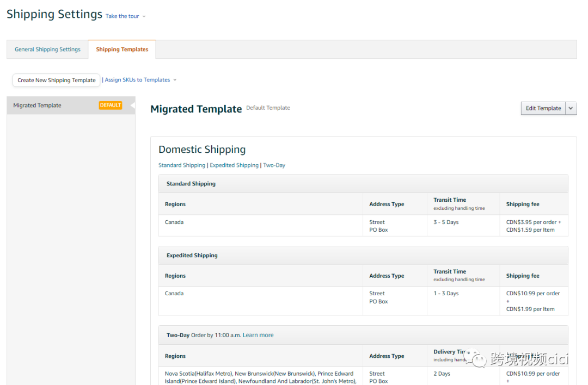Follow the Two-Day anchor link
The image size is (588, 385).
[x=274, y=165]
